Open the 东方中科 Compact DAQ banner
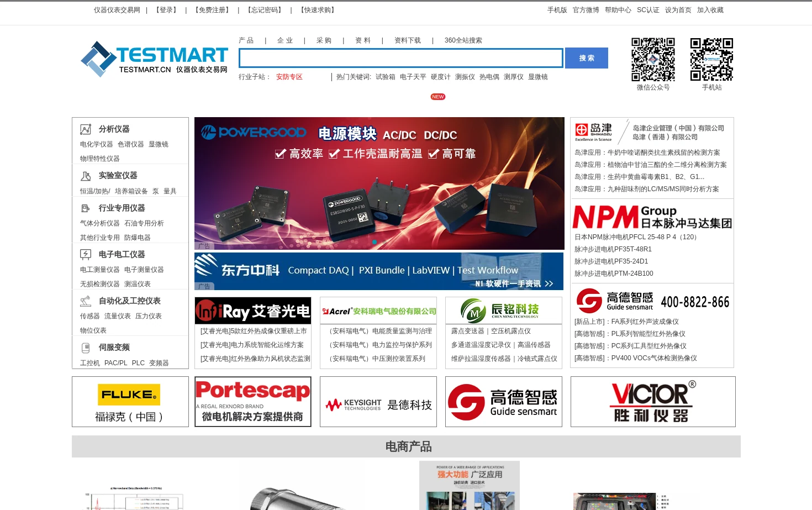Screen dimensions: 812x510 (379, 271)
